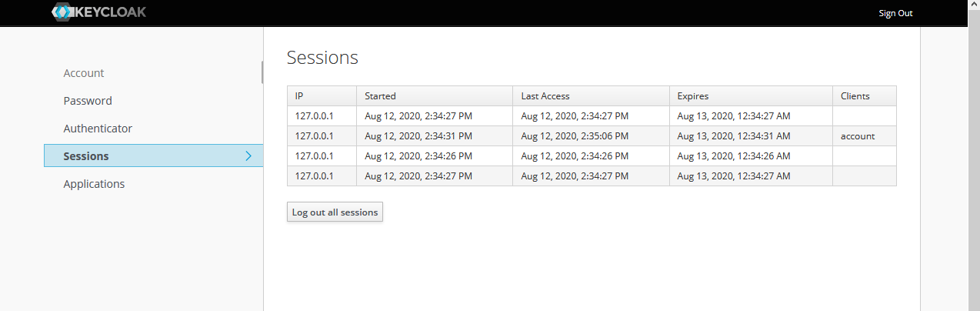
Task: Select the Sessions sidebar item
Action: coord(86,156)
